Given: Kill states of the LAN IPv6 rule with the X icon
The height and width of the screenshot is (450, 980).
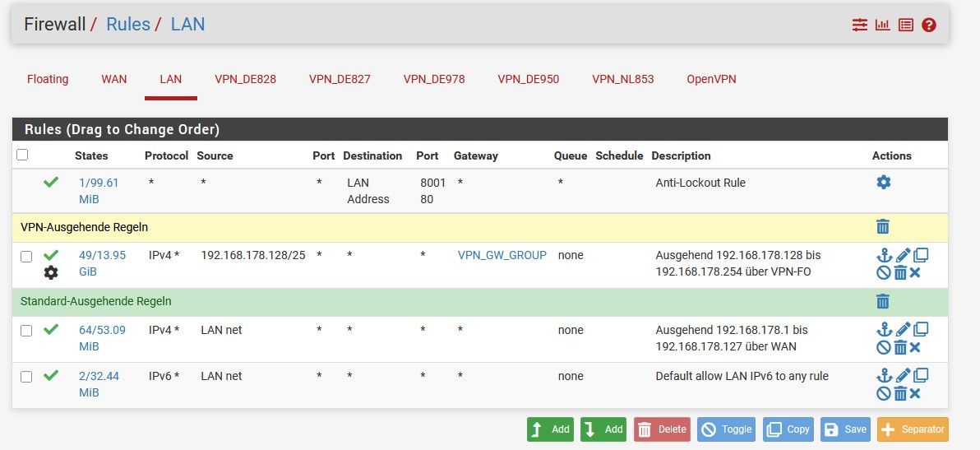Looking at the screenshot, I should point(915,393).
